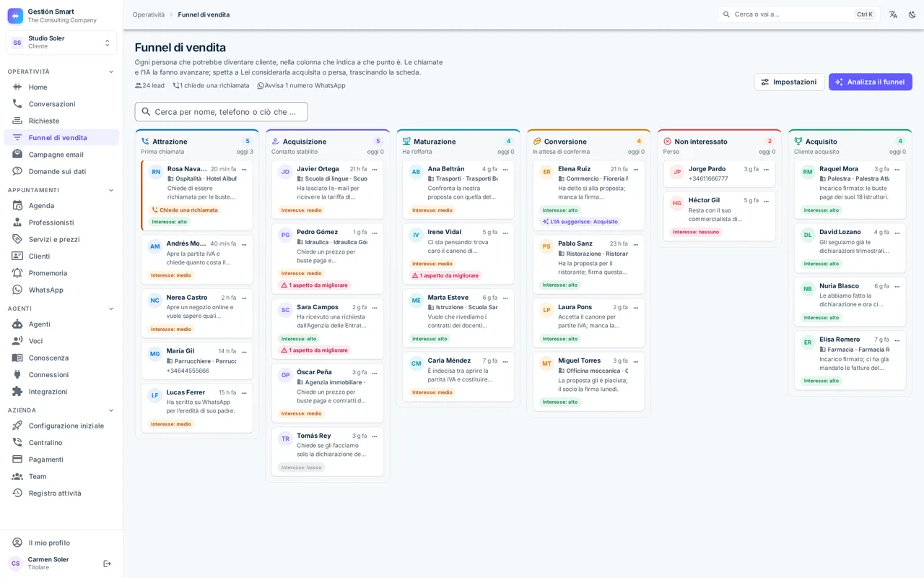Image resolution: width=924 pixels, height=578 pixels.
Task: Toggle dark mode with the moon icon
Action: 912,14
